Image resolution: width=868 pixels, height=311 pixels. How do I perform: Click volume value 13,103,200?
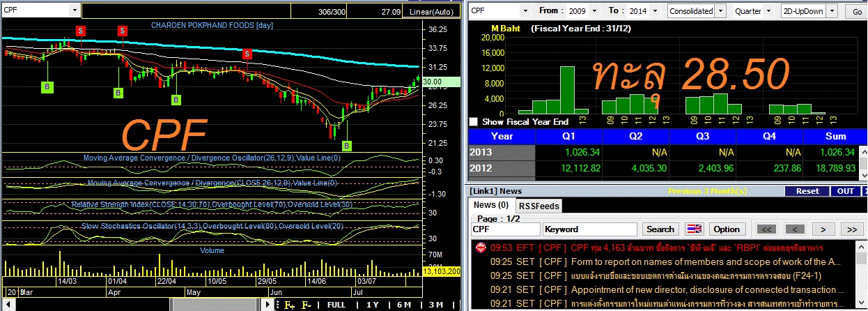click(x=442, y=271)
